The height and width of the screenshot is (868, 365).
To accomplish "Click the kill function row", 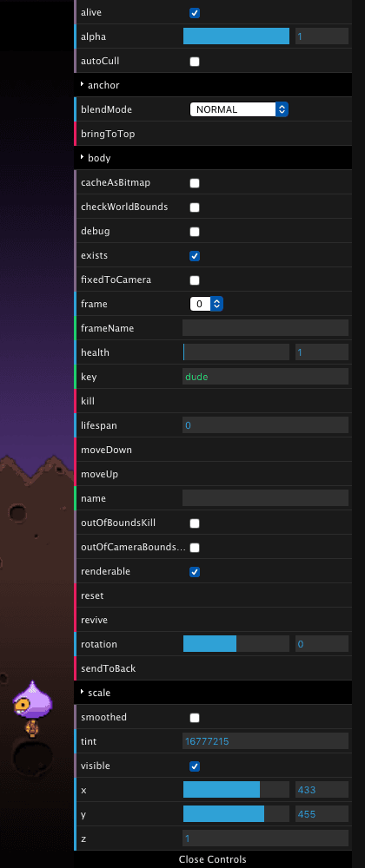I will pyautogui.click(x=213, y=401).
